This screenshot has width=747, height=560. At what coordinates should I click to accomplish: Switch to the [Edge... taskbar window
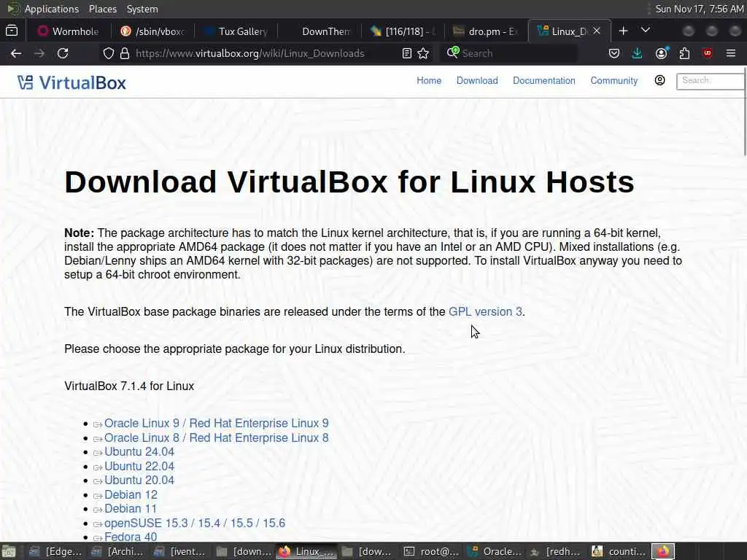pyautogui.click(x=55, y=551)
